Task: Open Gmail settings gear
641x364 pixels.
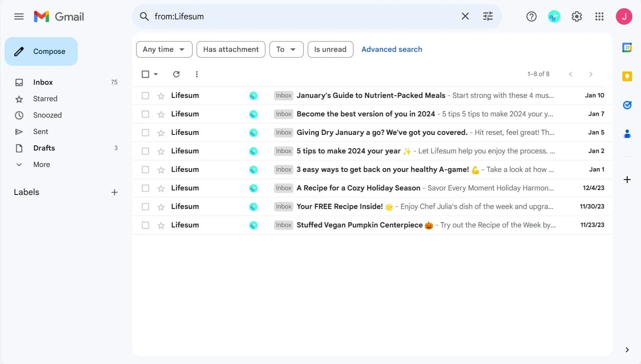Action: click(576, 16)
